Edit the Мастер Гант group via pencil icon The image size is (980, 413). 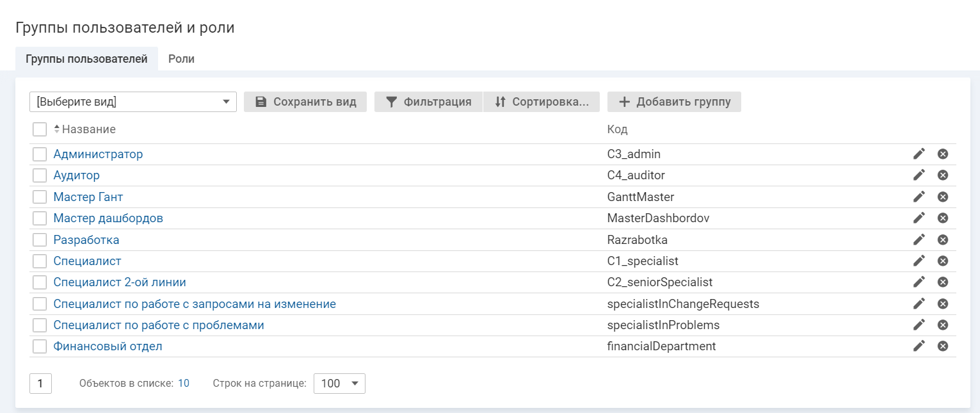[x=919, y=197]
